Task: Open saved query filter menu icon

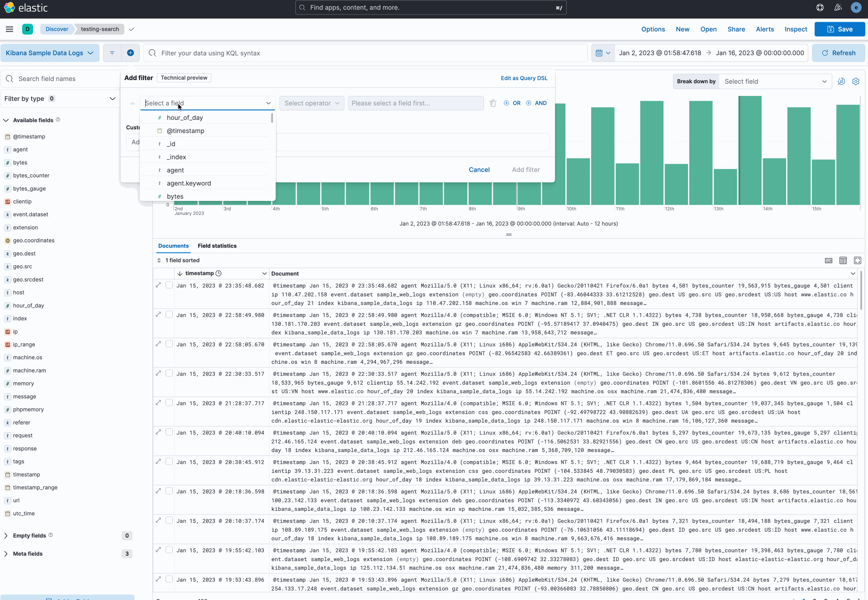Action: (x=112, y=53)
